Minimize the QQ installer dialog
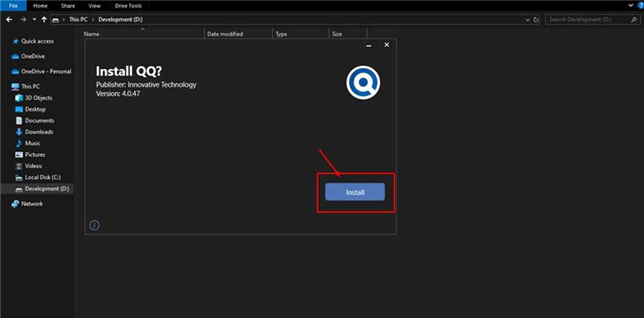This screenshot has width=644, height=318. 369,45
